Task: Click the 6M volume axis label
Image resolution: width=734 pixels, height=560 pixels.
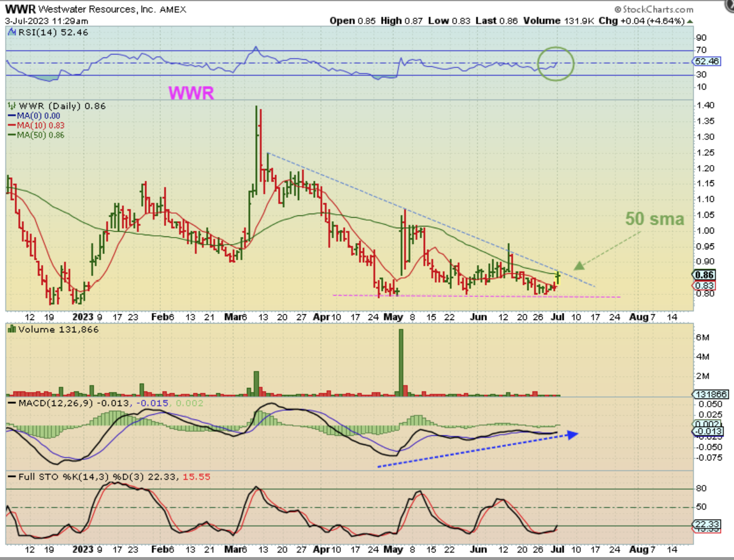Action: [703, 337]
